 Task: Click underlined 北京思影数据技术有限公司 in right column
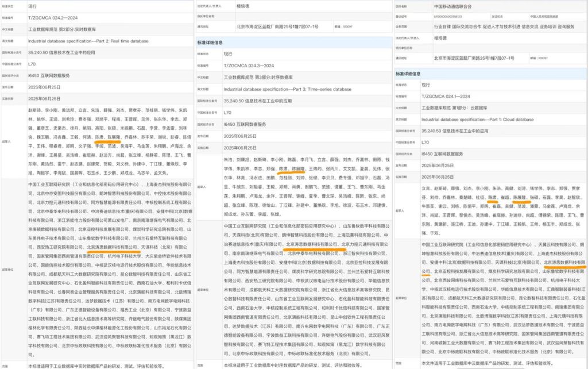[564, 263]
